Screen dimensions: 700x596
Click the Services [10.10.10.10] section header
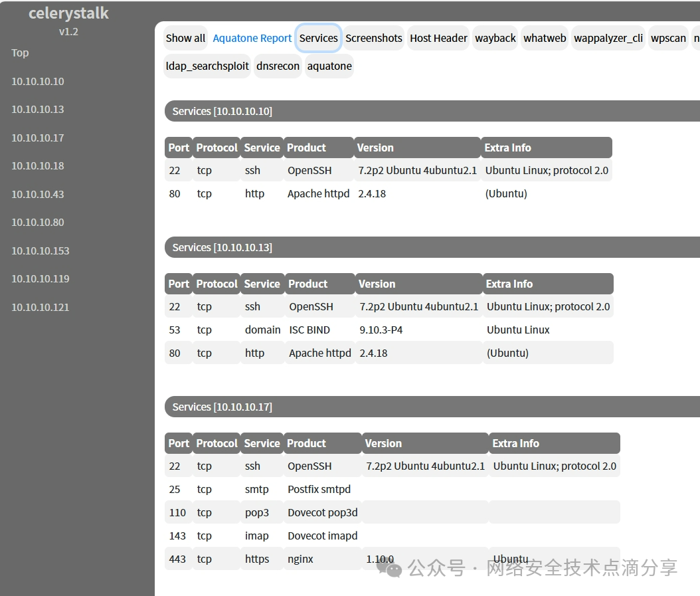(x=432, y=111)
